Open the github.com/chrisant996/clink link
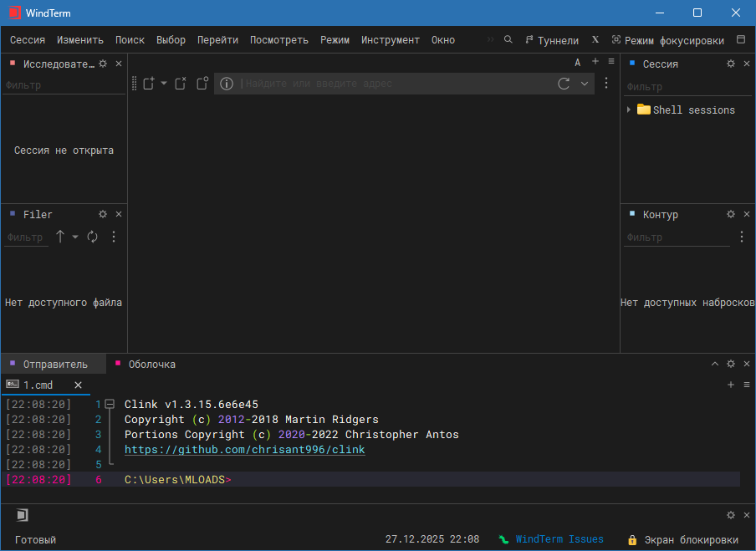This screenshot has width=756, height=551. (244, 450)
